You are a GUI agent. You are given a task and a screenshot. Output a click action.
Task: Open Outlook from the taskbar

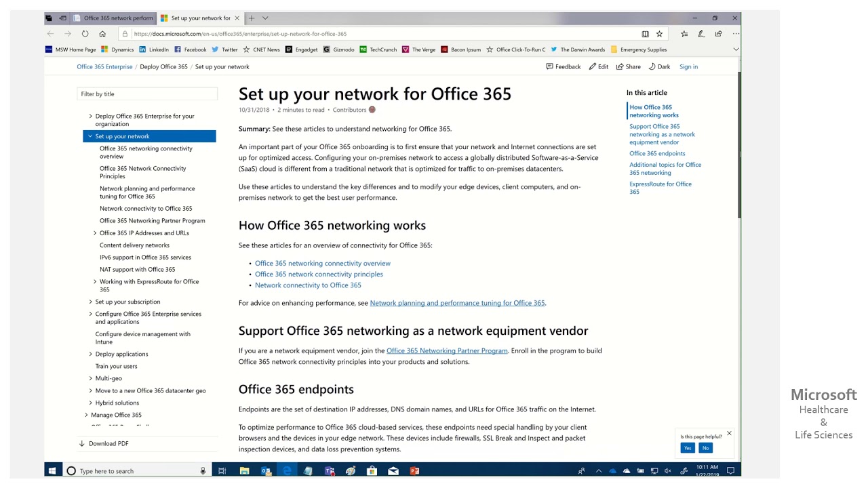(x=266, y=470)
